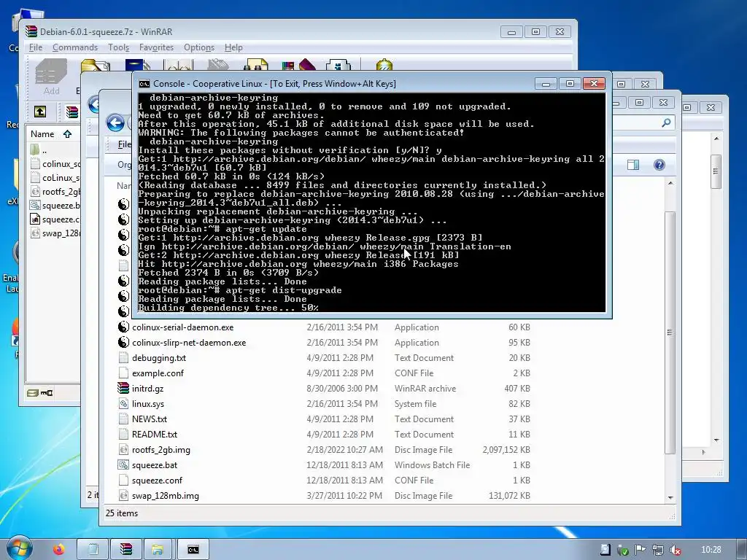Open Firefox from the taskbar
This screenshot has height=560, width=747.
coord(58,550)
